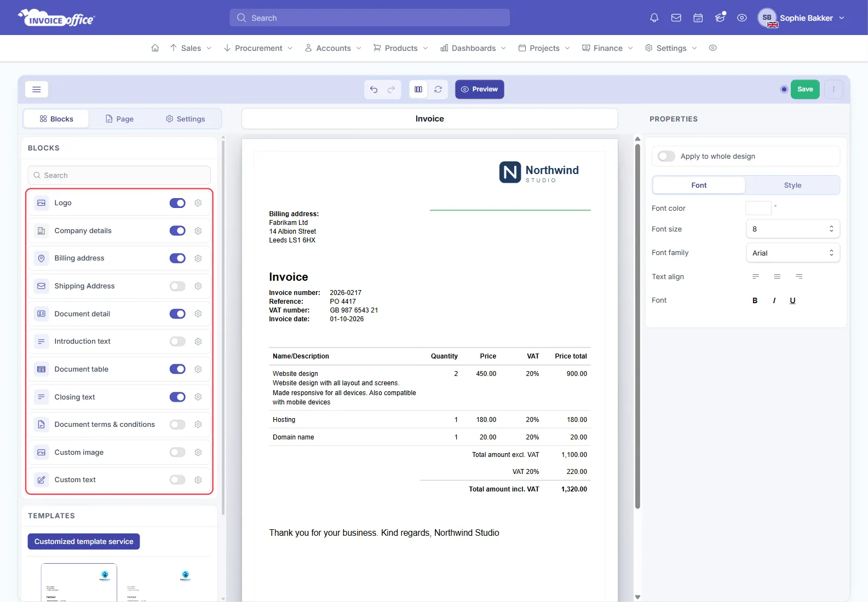868x602 pixels.
Task: Turn on the Introduction text block
Action: pos(177,341)
